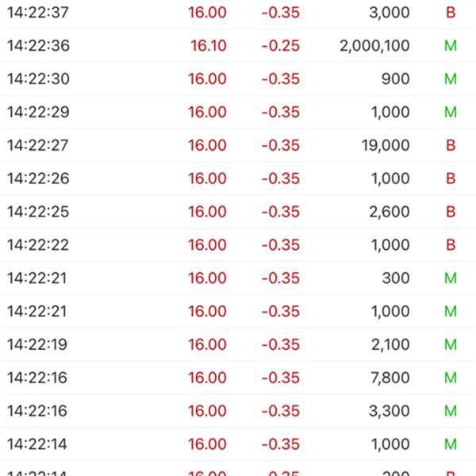Select the -0.25 change value
Image resolution: width=476 pixels, height=476 pixels.
(x=280, y=46)
